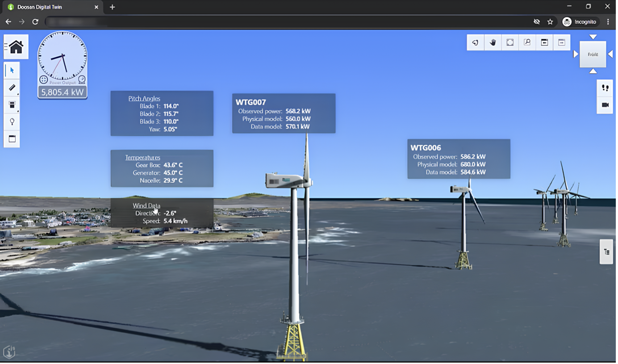Select the measure/pencil tool in the sidebar

pos(12,88)
